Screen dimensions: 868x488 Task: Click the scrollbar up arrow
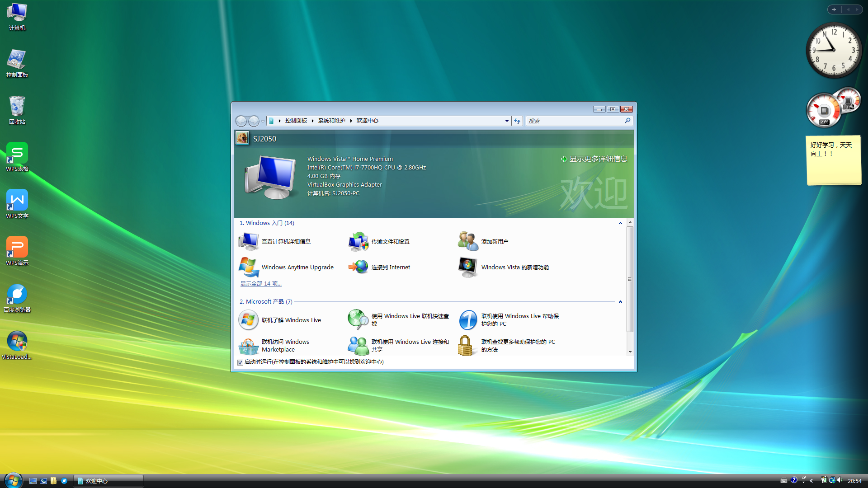coord(630,223)
